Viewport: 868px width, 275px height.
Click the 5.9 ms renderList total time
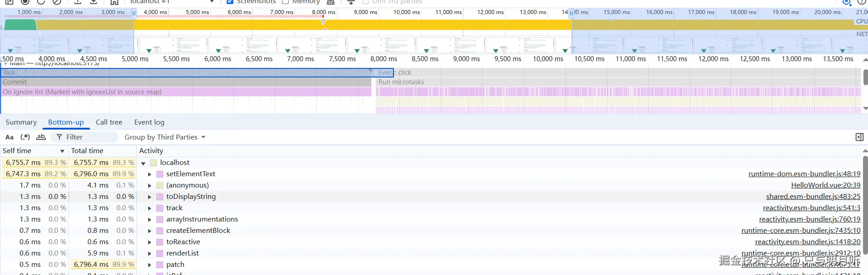click(x=98, y=253)
